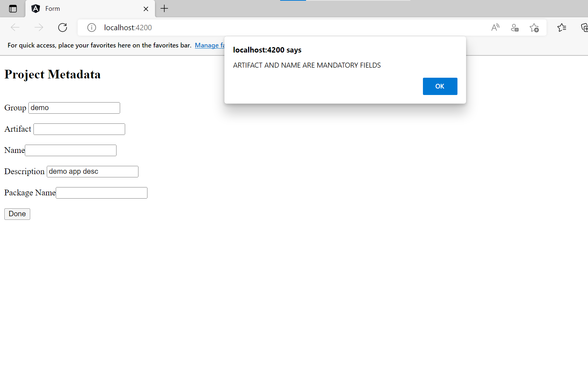Click the Group input field
588x367 pixels.
coord(74,108)
